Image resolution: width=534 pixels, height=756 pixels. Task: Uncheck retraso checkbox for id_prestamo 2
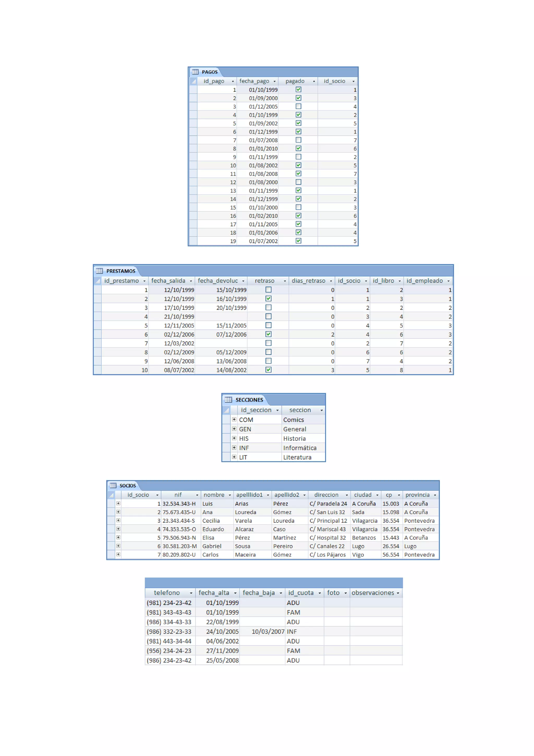(269, 299)
